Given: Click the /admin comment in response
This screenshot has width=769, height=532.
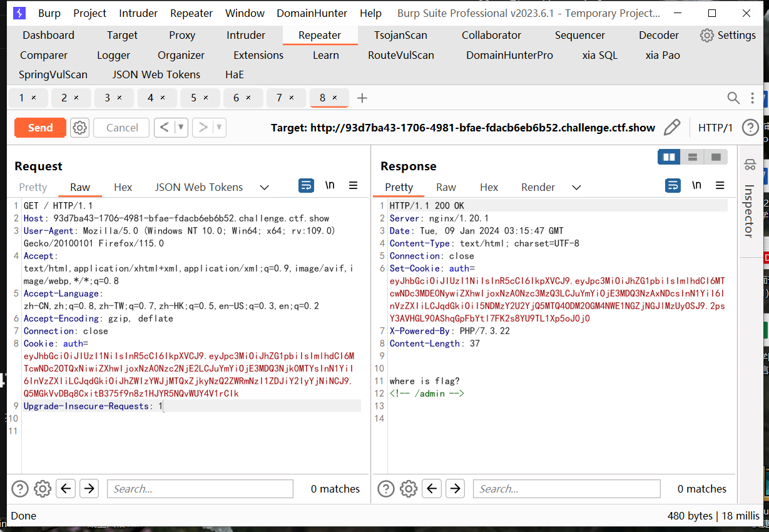Looking at the screenshot, I should [x=427, y=394].
